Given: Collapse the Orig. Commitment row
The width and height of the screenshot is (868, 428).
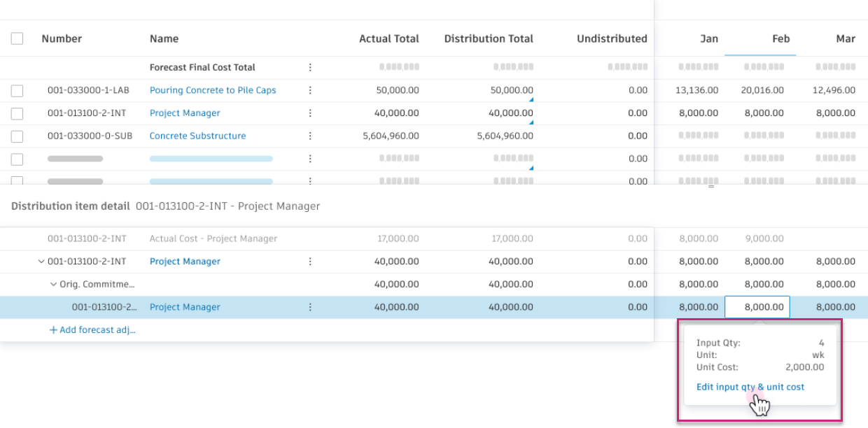Looking at the screenshot, I should pyautogui.click(x=53, y=285).
